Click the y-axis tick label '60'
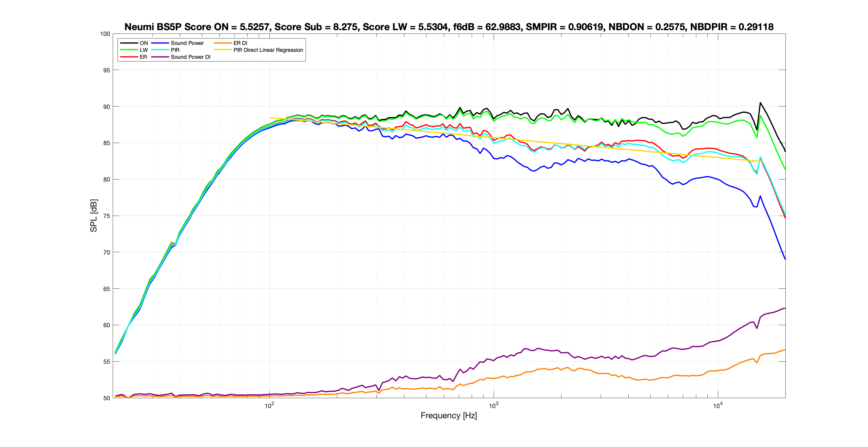868x447 pixels. [106, 325]
